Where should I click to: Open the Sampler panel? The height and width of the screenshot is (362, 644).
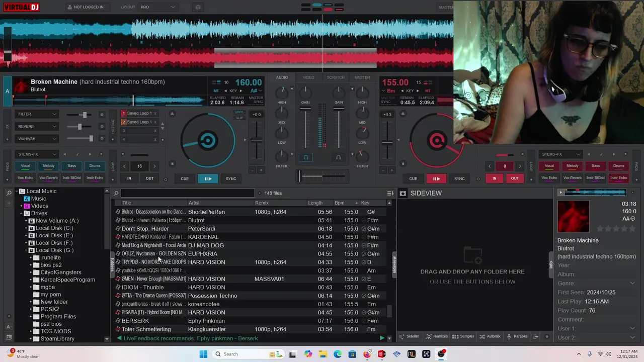point(463,336)
